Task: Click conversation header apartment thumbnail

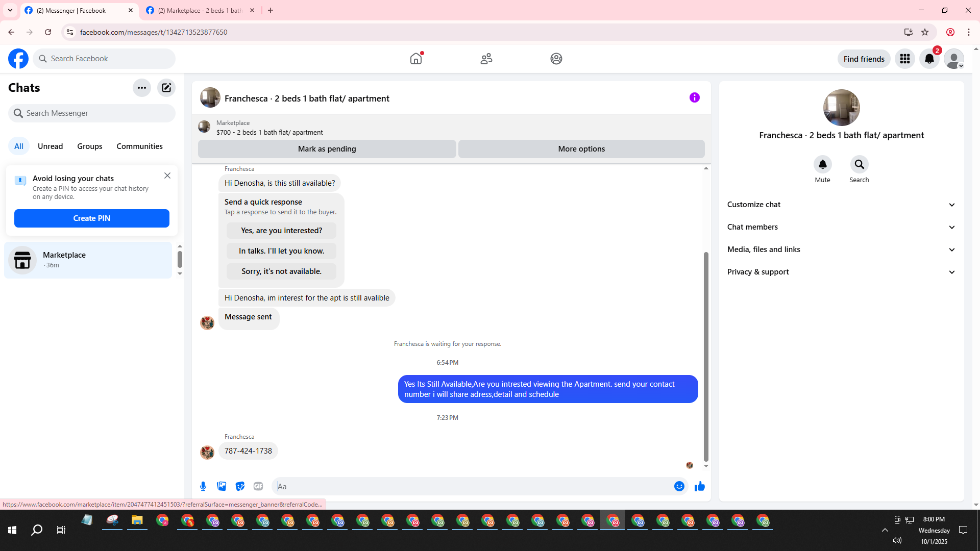Action: point(210,97)
